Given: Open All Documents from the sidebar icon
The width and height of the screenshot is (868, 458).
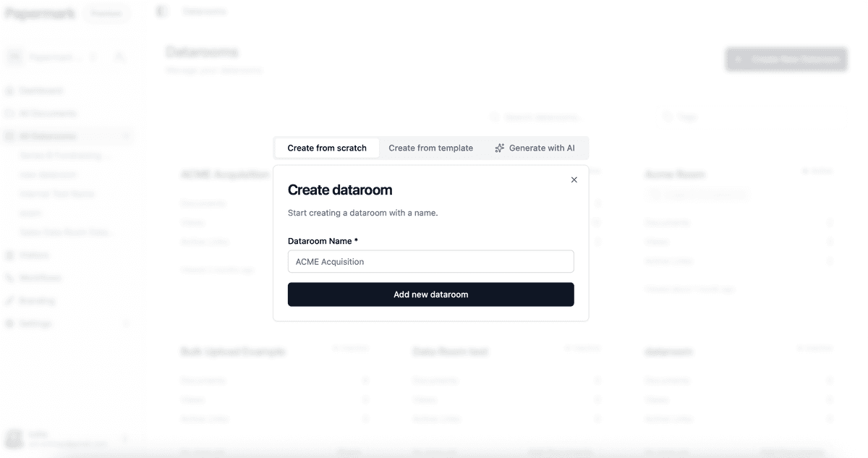Looking at the screenshot, I should pos(9,113).
